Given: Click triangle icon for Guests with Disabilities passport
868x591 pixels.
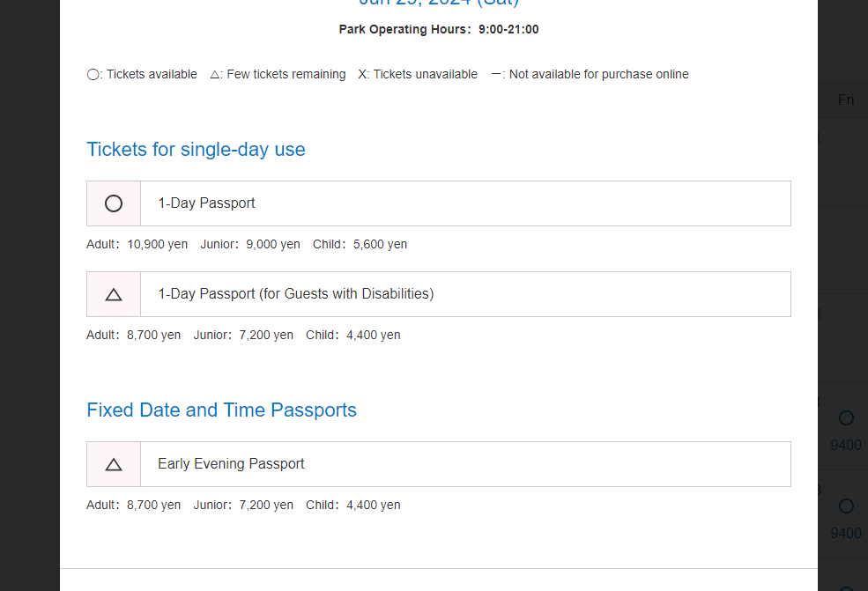Looking at the screenshot, I should pyautogui.click(x=114, y=294).
